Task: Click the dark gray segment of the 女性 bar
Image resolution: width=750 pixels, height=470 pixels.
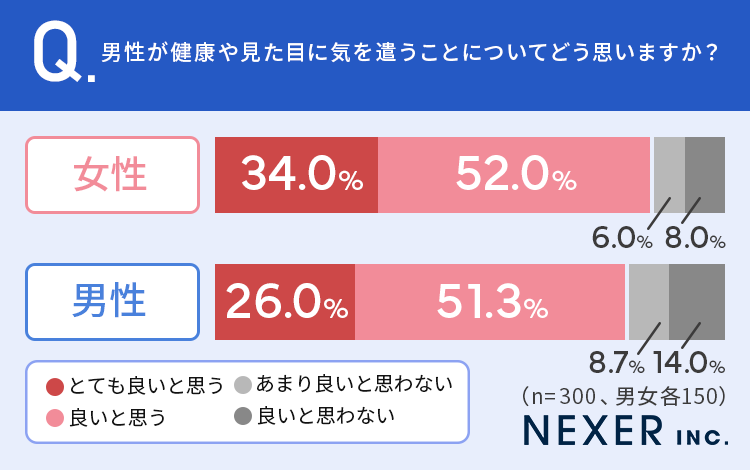Action: coord(705,175)
